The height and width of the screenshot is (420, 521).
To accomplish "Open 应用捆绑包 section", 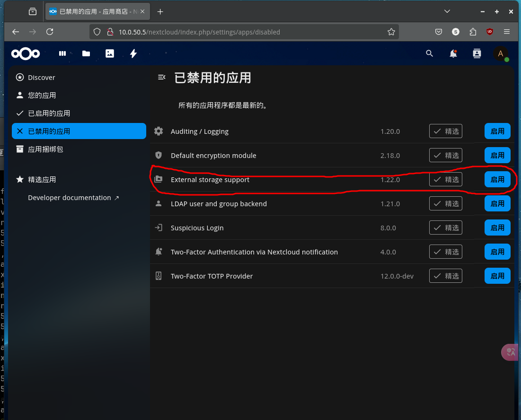I will point(79,149).
